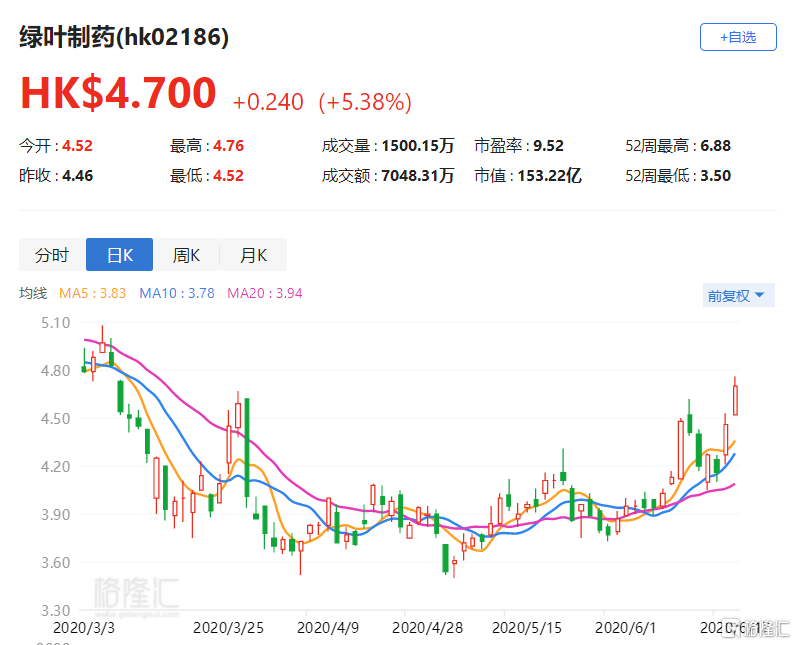Image resolution: width=796 pixels, height=645 pixels.
Task: Click the (+5.38%) percentage change
Action: tap(364, 102)
